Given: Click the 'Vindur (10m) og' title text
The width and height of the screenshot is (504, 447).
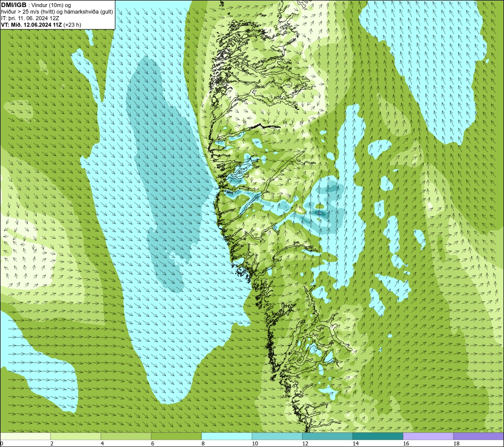Looking at the screenshot, I should (x=51, y=6).
